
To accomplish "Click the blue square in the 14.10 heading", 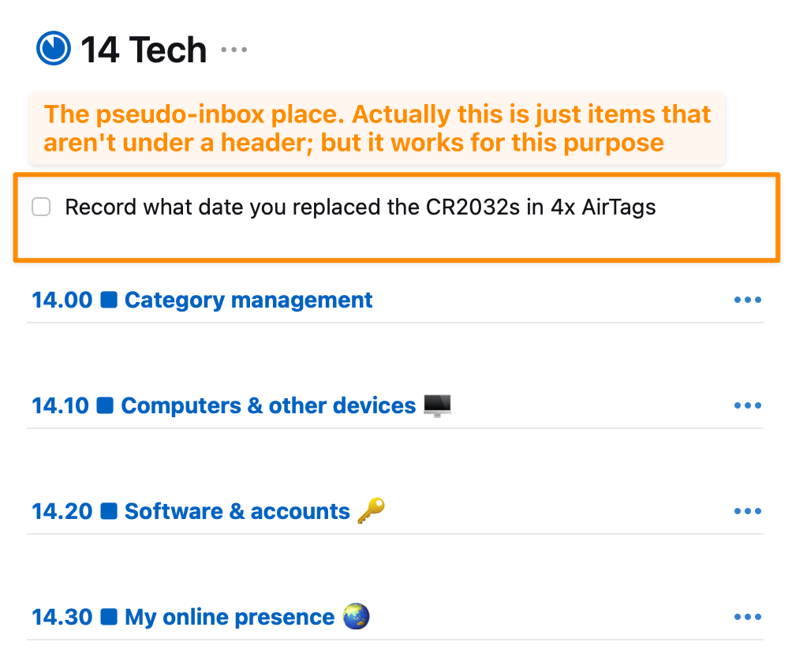I will 106,406.
